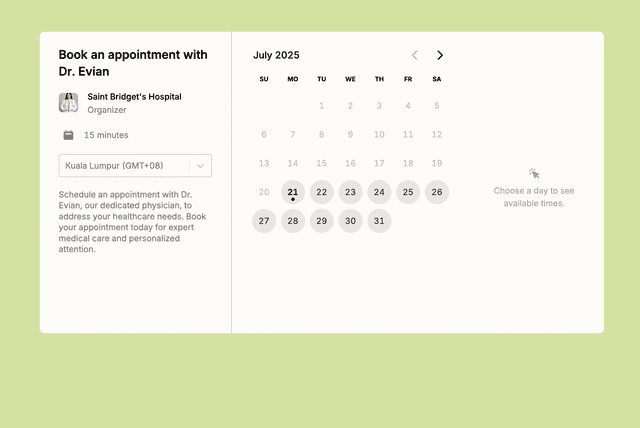Screen dimensions: 640x428
Task: Click the Saint Bridget's Hospital avatar
Action: tap(68, 103)
